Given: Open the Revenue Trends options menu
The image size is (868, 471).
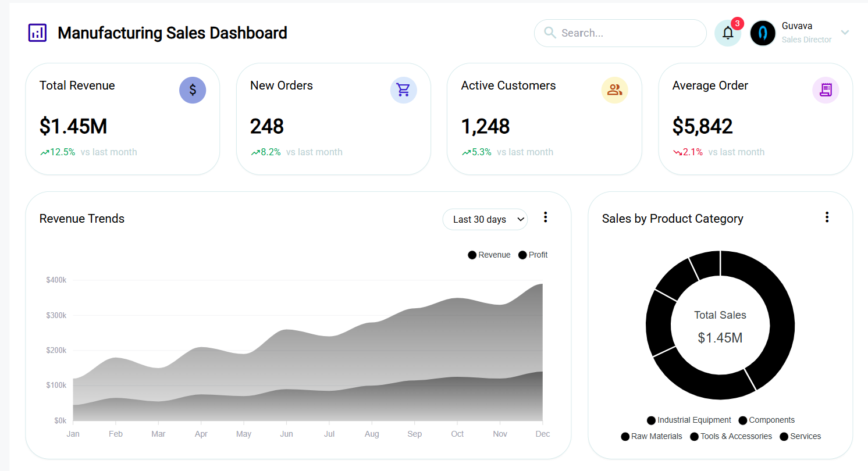Looking at the screenshot, I should (x=545, y=217).
